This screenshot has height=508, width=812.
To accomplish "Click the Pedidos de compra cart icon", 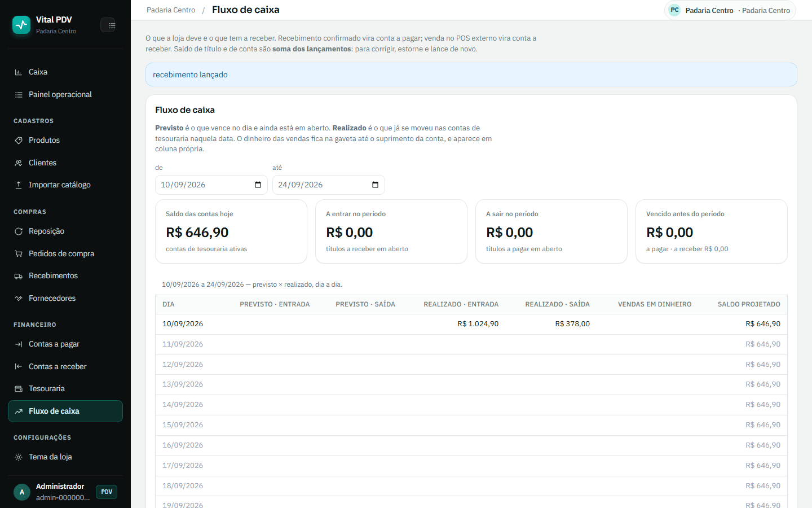I will point(19,254).
